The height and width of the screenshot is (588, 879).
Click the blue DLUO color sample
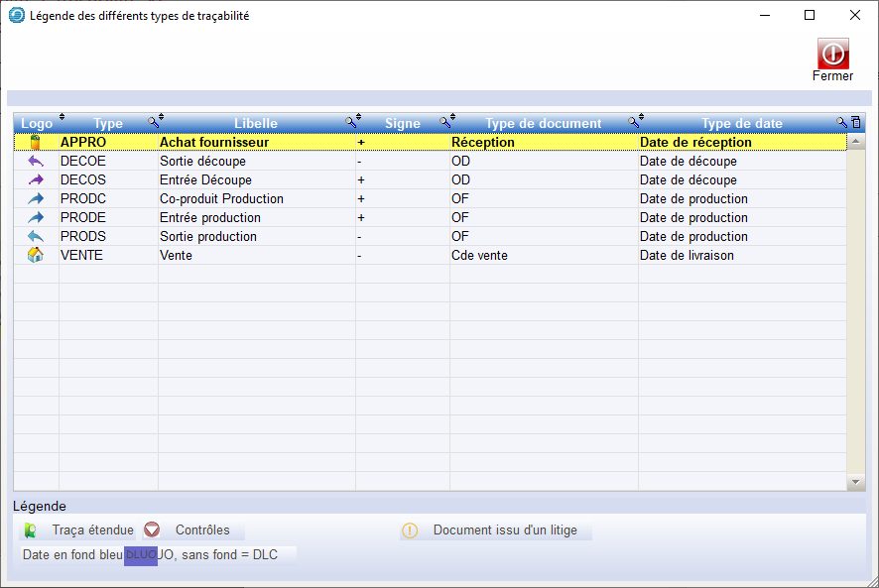(141, 554)
